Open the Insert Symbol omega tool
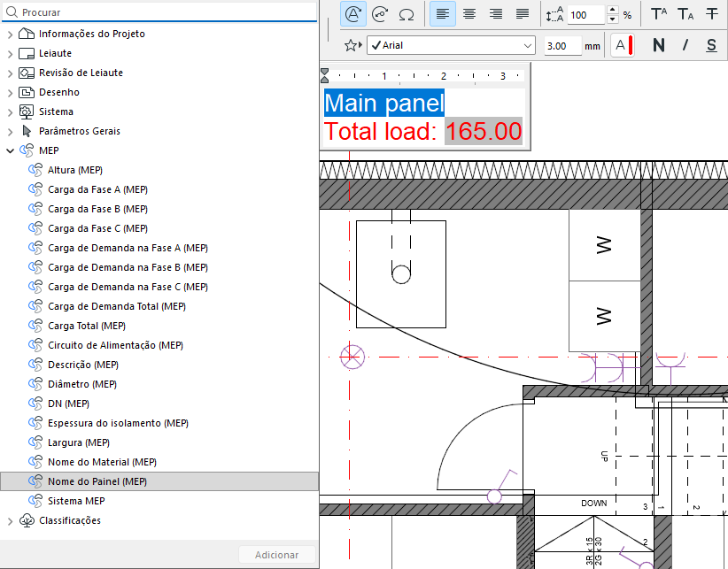Viewport: 728px width, 569px height. (x=407, y=14)
